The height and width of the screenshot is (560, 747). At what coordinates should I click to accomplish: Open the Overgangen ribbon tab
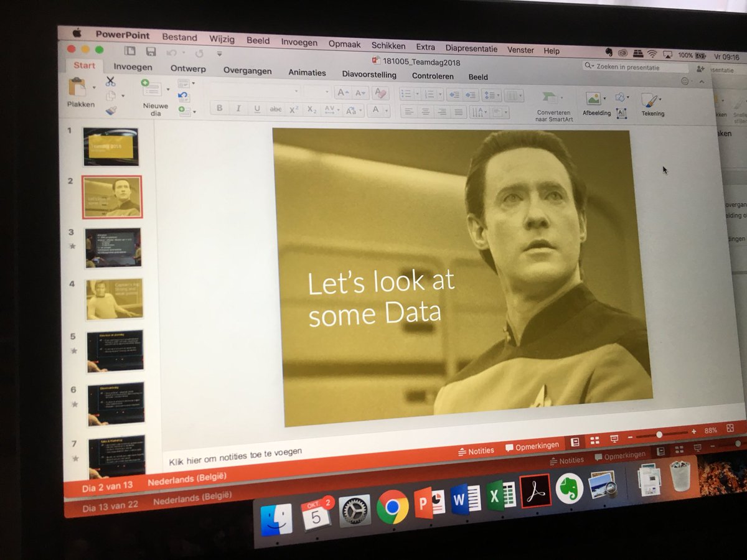click(247, 71)
